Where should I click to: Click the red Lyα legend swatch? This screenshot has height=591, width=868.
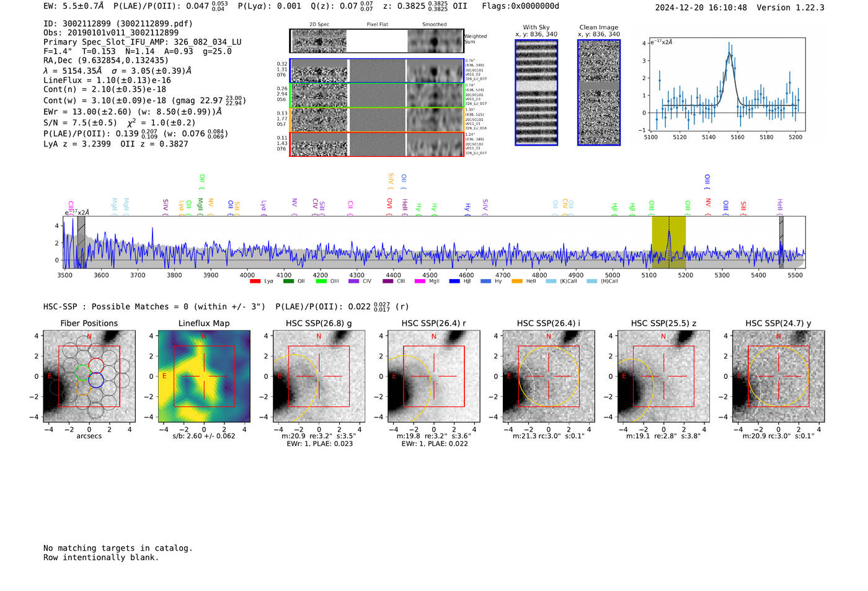click(255, 281)
